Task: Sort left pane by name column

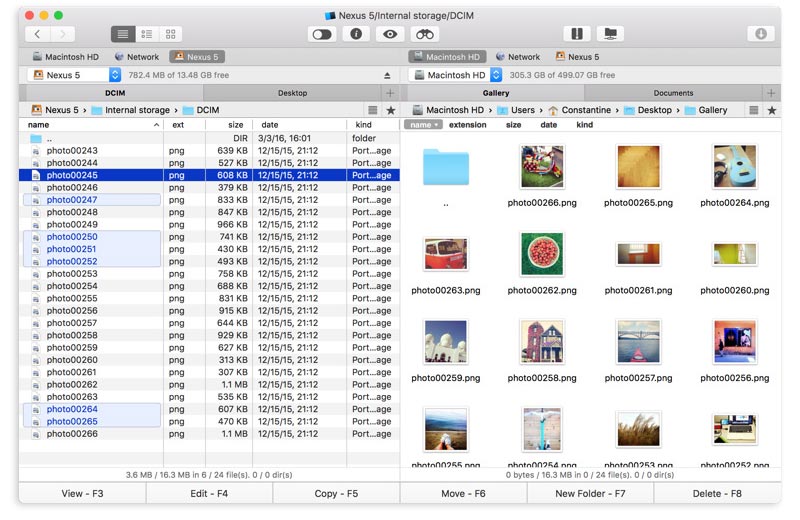Action: pos(91,125)
